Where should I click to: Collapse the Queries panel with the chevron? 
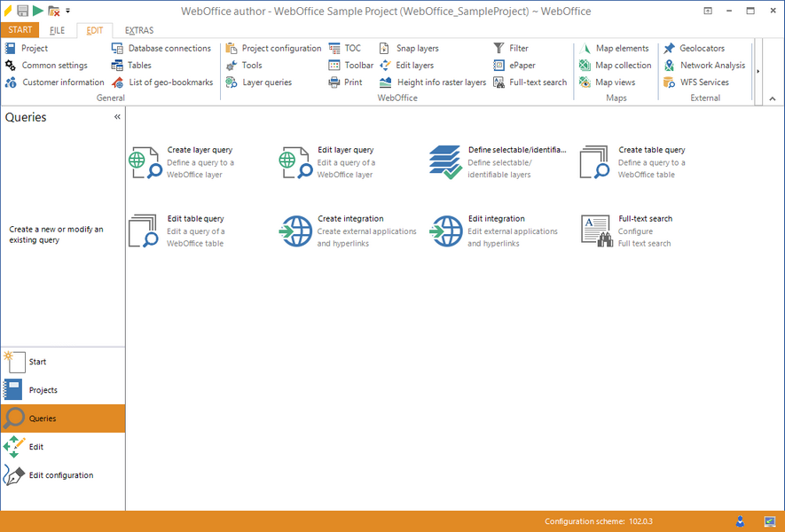[117, 116]
